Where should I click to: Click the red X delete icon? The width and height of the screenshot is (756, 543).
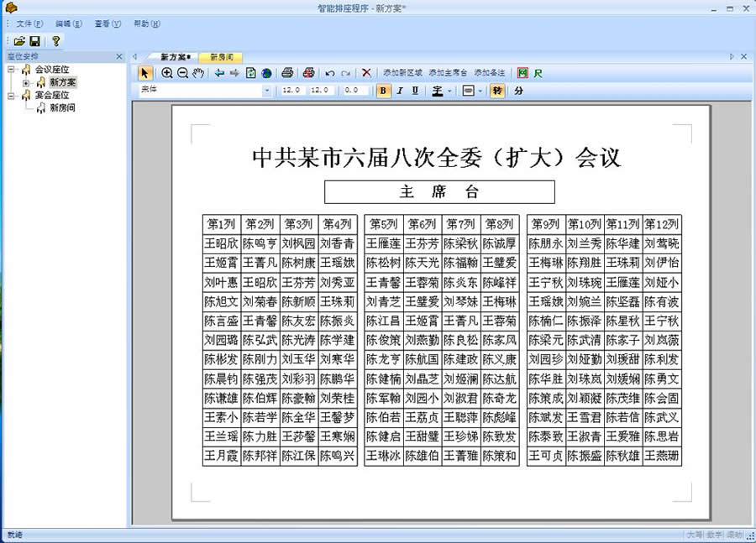[366, 73]
